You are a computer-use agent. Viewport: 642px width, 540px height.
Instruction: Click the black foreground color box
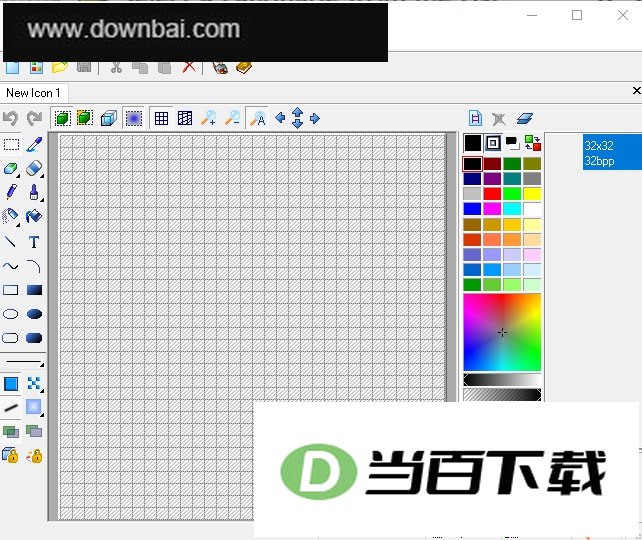(472, 143)
